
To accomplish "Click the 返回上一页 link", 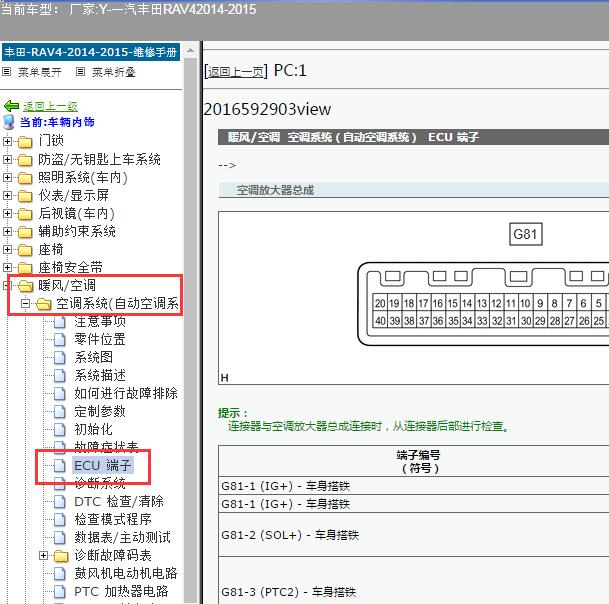I will 235,72.
